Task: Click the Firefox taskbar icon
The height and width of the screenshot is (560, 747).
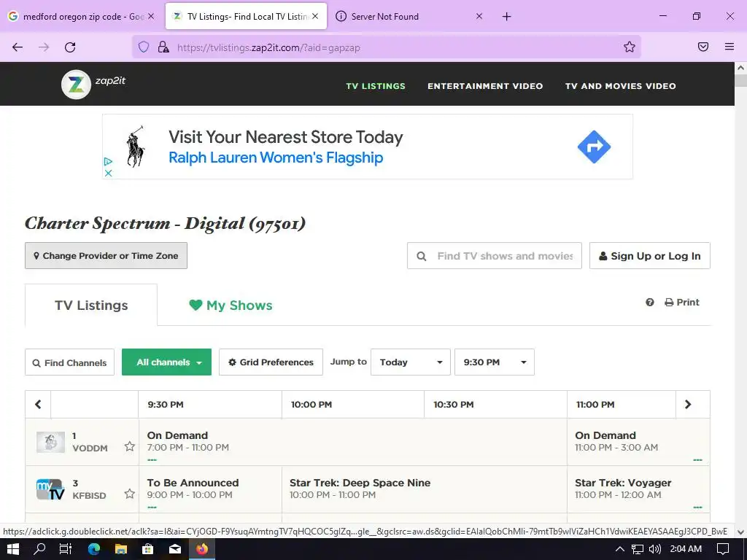Action: coord(202,549)
